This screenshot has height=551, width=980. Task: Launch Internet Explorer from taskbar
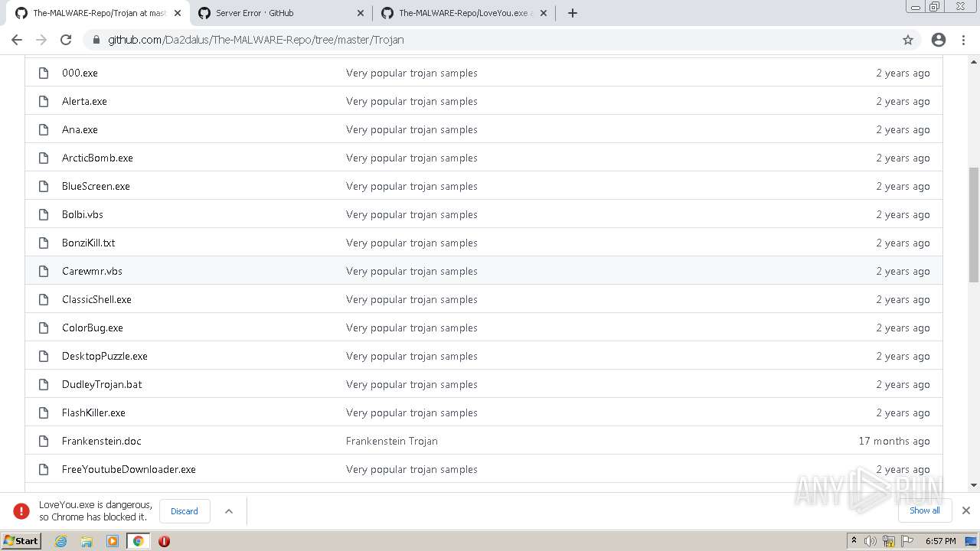[x=61, y=541]
